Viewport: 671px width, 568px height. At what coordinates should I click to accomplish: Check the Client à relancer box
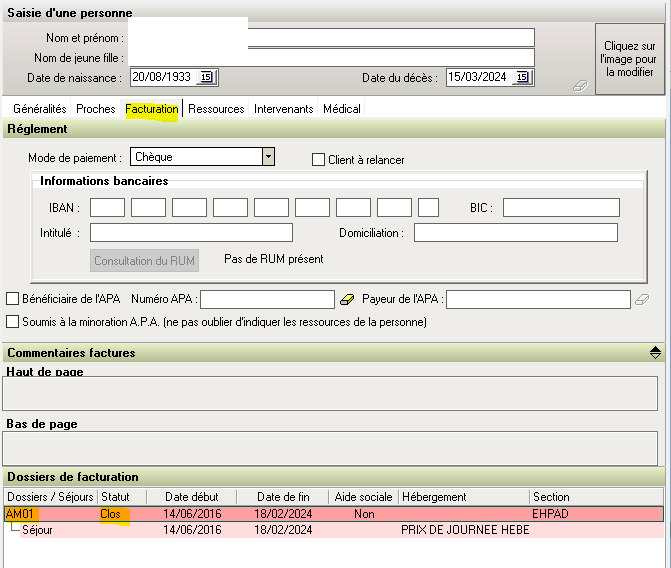(319, 160)
